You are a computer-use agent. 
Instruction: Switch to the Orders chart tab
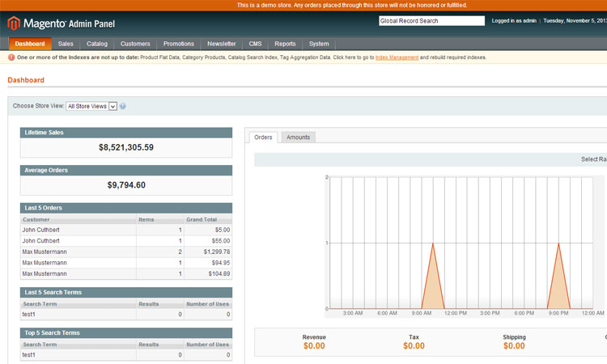pyautogui.click(x=263, y=137)
